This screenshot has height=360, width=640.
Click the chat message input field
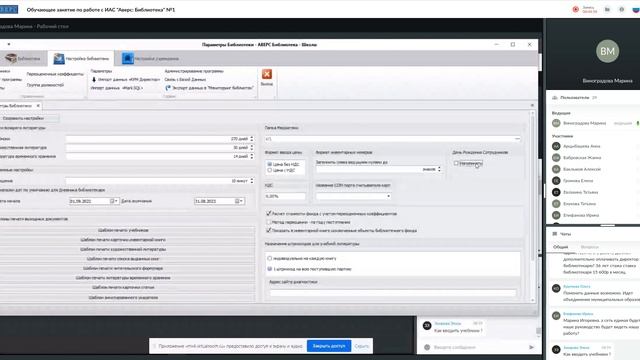(x=478, y=347)
